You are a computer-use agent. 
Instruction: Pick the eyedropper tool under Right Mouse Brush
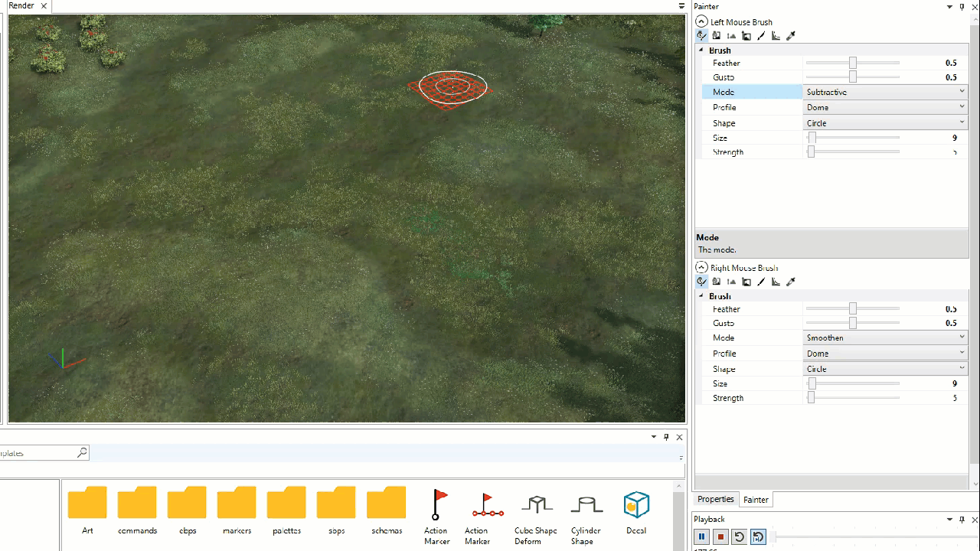[x=791, y=282]
